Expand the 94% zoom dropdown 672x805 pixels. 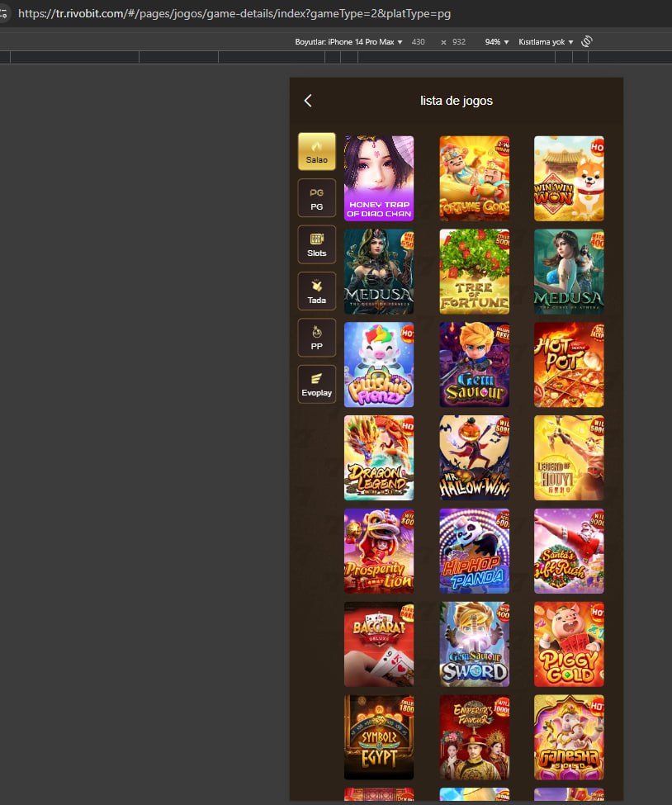(x=496, y=42)
